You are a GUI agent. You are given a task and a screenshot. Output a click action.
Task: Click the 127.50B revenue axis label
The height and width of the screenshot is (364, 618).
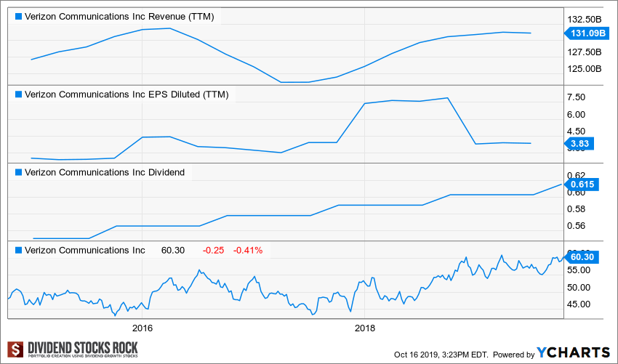tap(585, 52)
